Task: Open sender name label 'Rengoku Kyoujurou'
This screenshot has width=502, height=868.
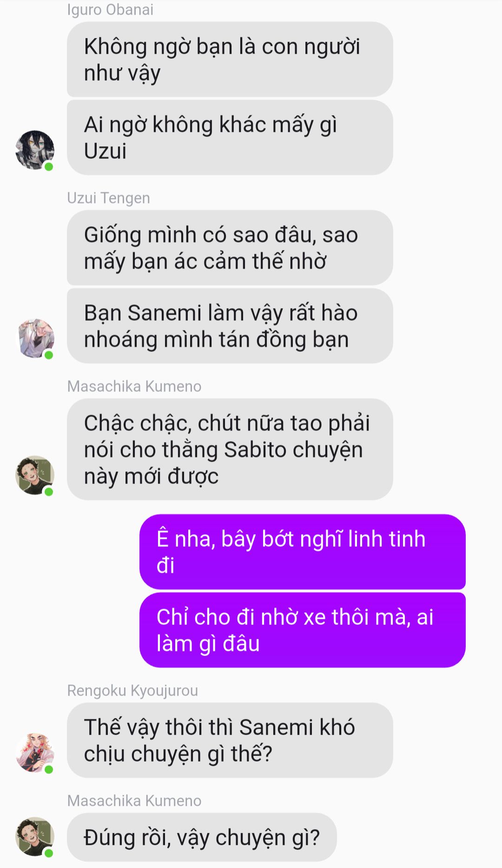Action: click(x=132, y=691)
